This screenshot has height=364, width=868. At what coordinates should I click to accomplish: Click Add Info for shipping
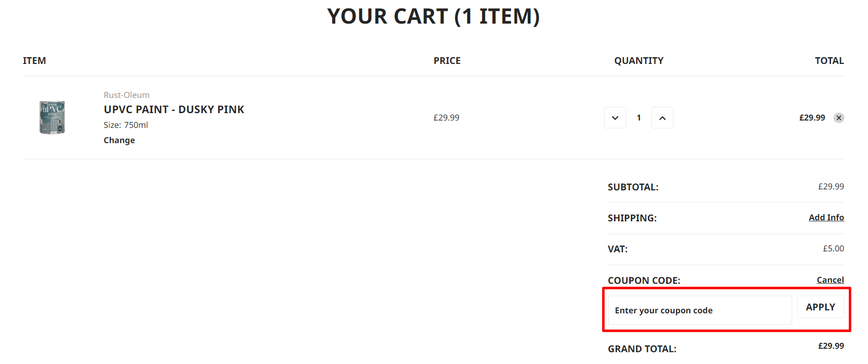(x=826, y=217)
